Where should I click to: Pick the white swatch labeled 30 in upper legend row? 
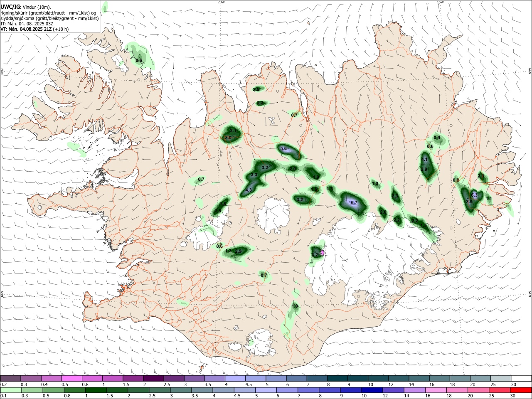(520, 378)
